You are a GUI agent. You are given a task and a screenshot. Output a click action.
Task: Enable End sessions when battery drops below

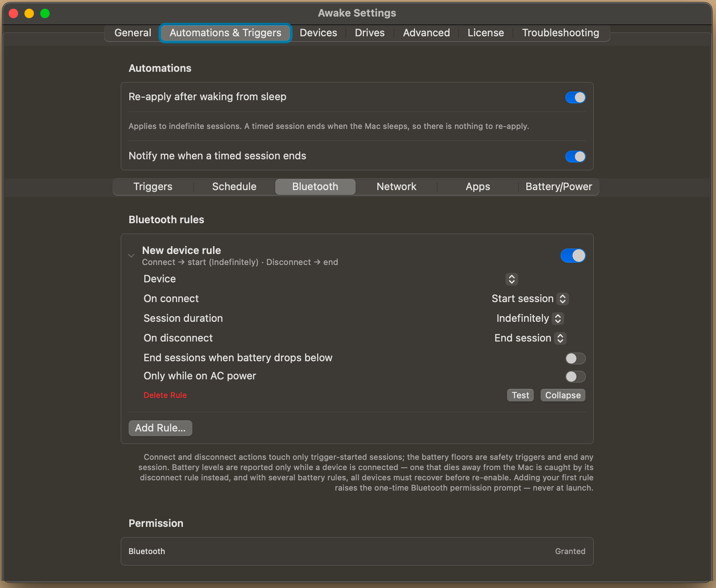click(575, 358)
